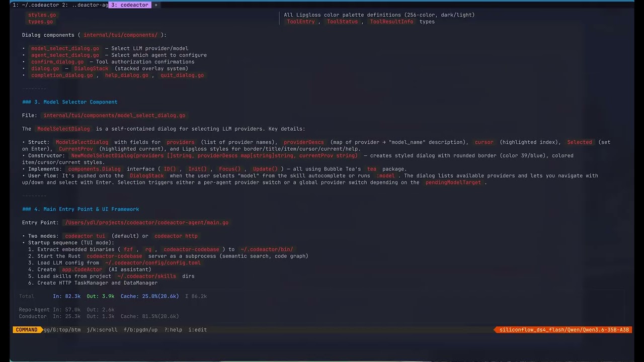
Task: Click agent_select_dialog.go in the list
Action: click(65, 55)
